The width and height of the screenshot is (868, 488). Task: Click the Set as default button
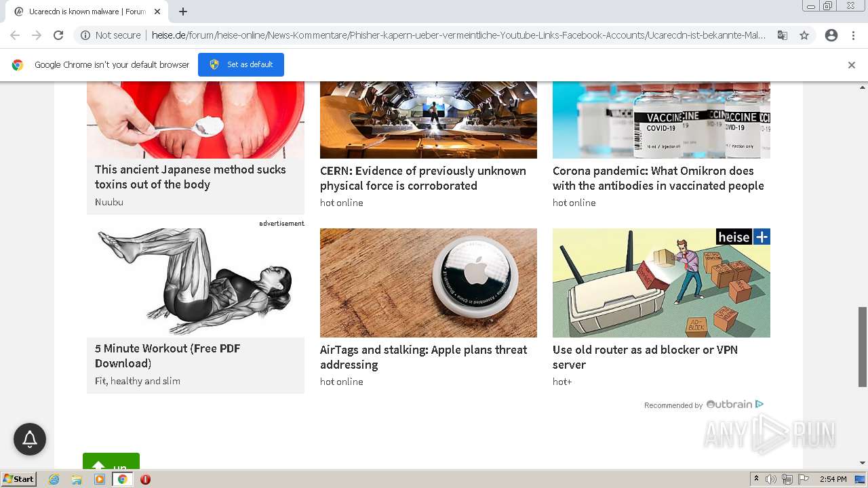point(241,64)
